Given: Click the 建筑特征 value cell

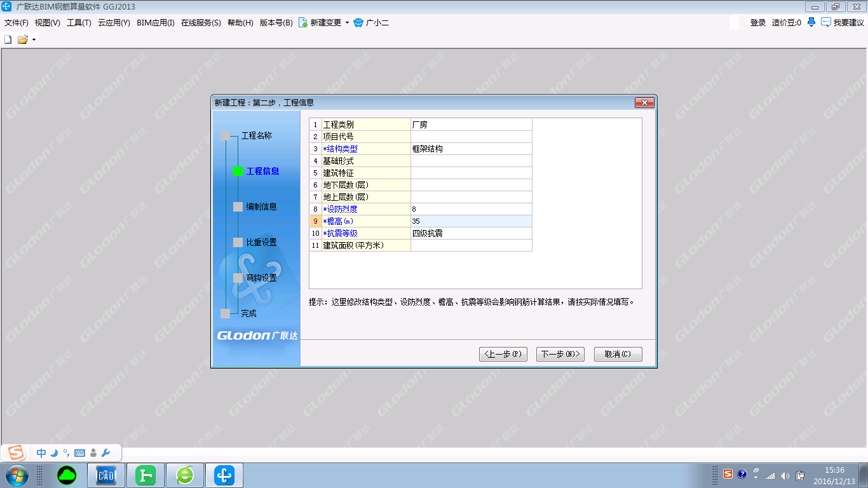Looking at the screenshot, I should pos(471,173).
